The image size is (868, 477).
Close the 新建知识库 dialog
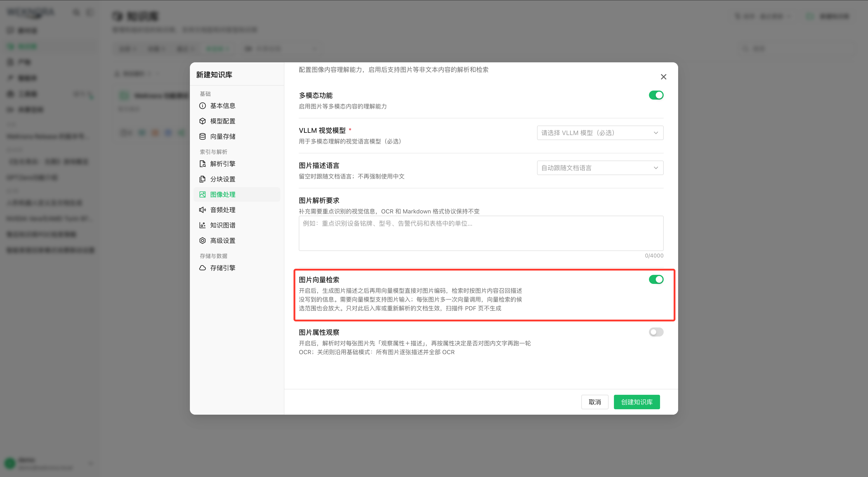coord(663,77)
